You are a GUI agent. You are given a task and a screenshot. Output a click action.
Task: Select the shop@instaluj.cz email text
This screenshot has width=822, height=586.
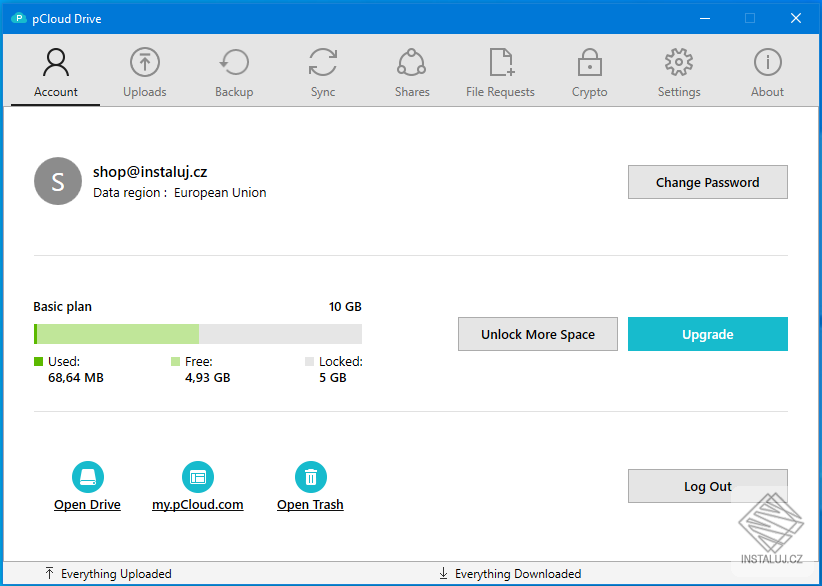click(150, 172)
